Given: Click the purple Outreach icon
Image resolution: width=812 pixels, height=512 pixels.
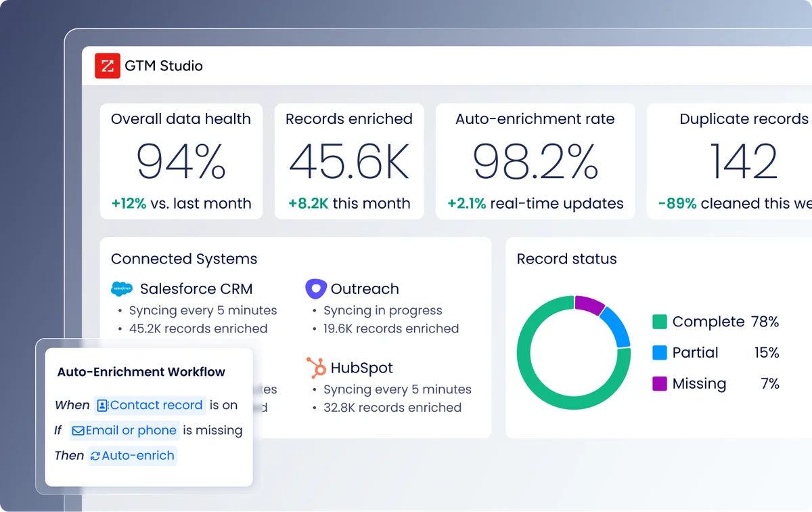Looking at the screenshot, I should click(315, 289).
